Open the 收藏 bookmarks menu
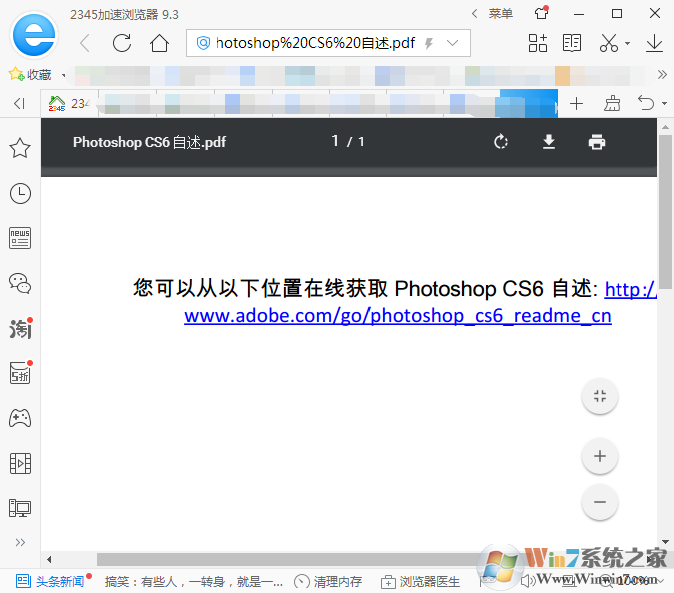The width and height of the screenshot is (674, 593). (x=32, y=75)
